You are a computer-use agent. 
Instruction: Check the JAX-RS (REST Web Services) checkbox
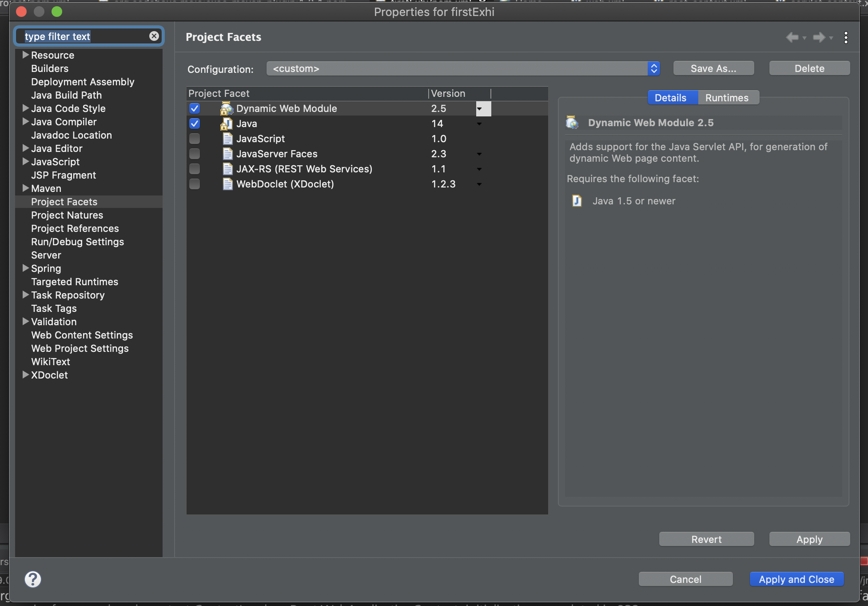tap(195, 169)
